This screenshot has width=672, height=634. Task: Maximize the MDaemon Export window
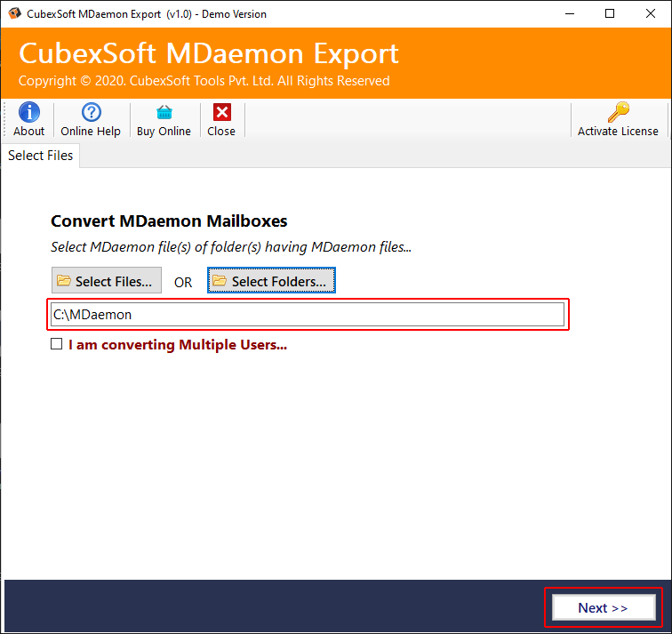click(610, 14)
